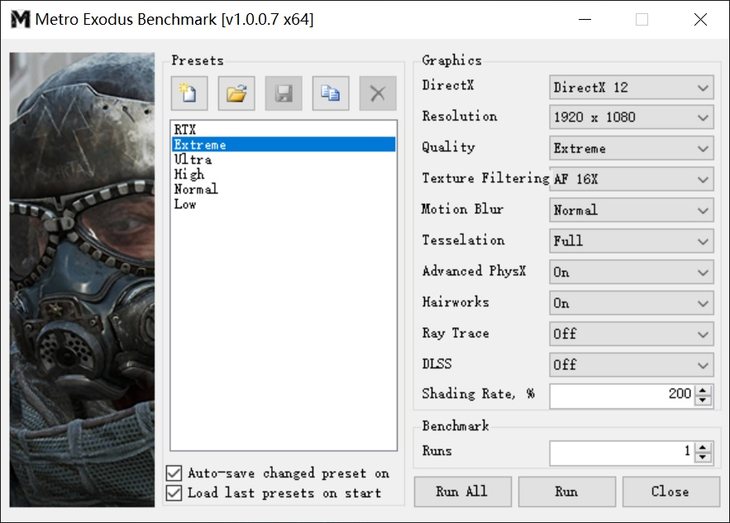Open the Advanced PhysX dropdown
This screenshot has height=523, width=730.
[x=631, y=272]
